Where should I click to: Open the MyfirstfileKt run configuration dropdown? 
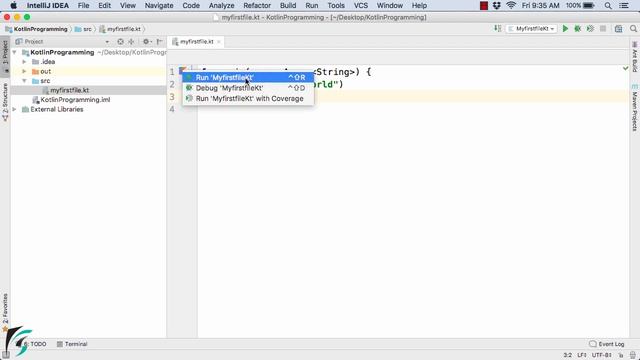click(532, 29)
